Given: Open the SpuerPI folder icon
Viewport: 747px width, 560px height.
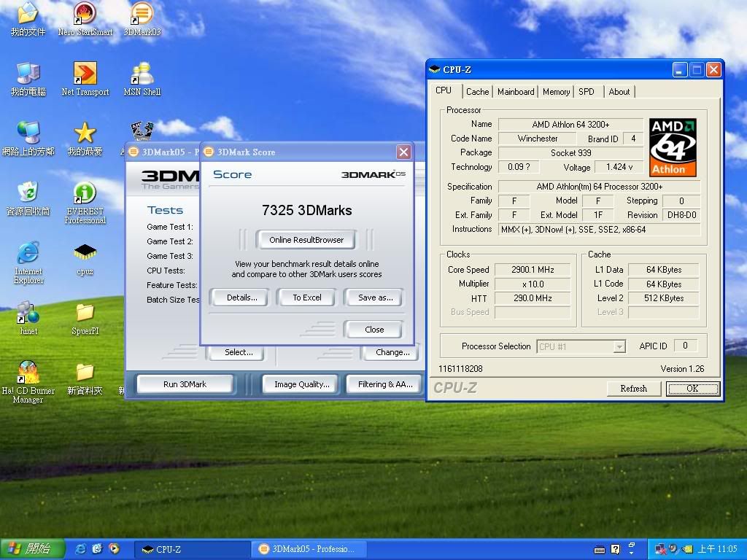Looking at the screenshot, I should click(x=85, y=318).
